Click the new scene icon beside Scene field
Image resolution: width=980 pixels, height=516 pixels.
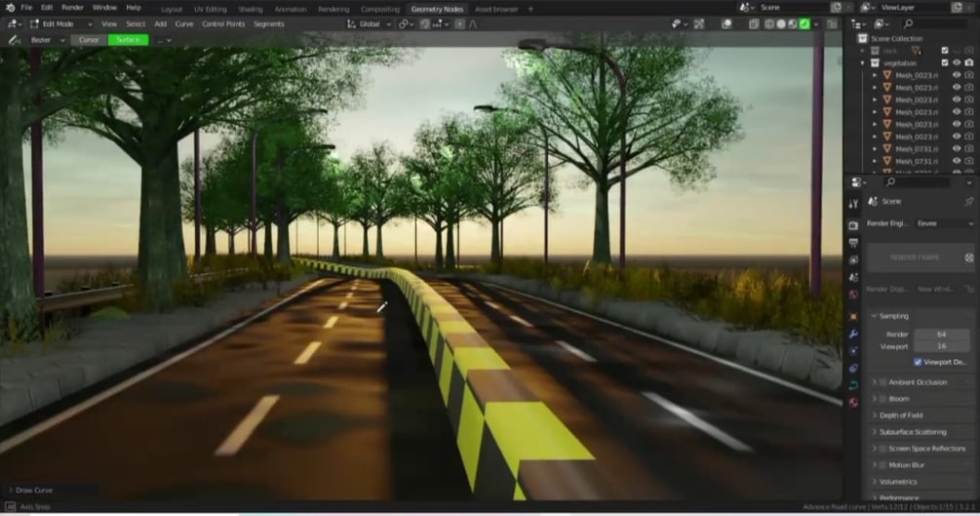pos(837,8)
